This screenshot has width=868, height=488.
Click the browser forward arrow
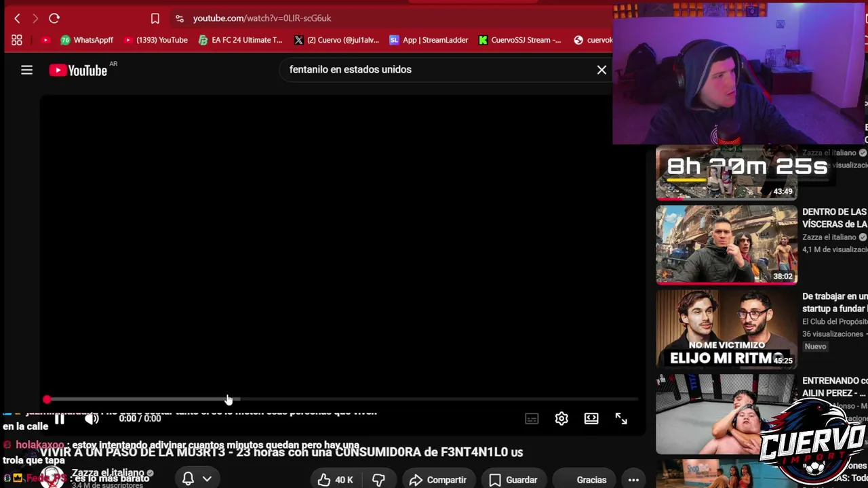(35, 18)
